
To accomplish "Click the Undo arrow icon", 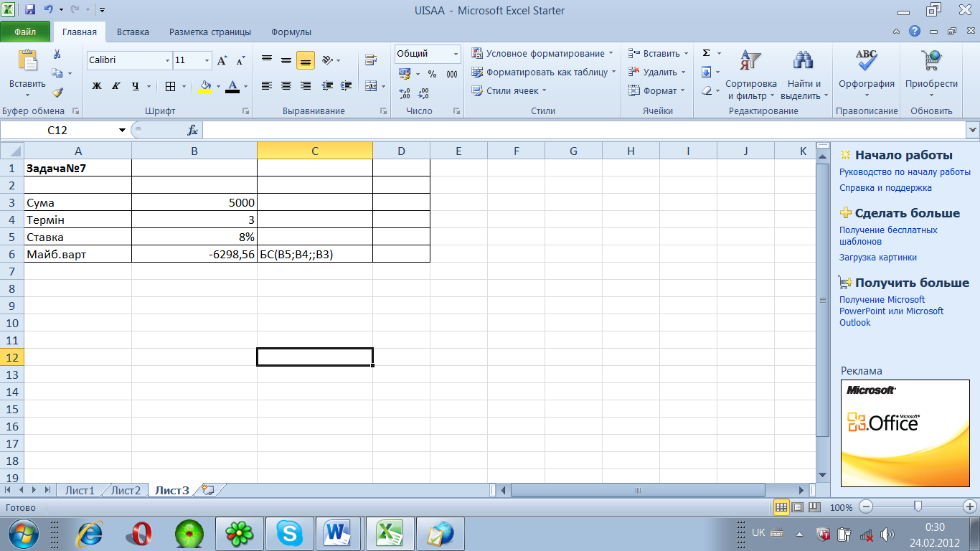I will pos(48,10).
